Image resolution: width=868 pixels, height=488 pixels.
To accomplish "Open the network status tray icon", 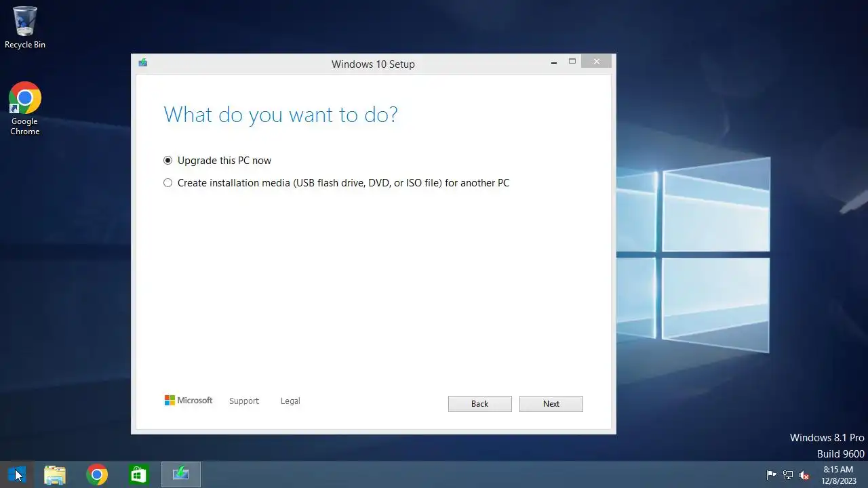I will [788, 475].
